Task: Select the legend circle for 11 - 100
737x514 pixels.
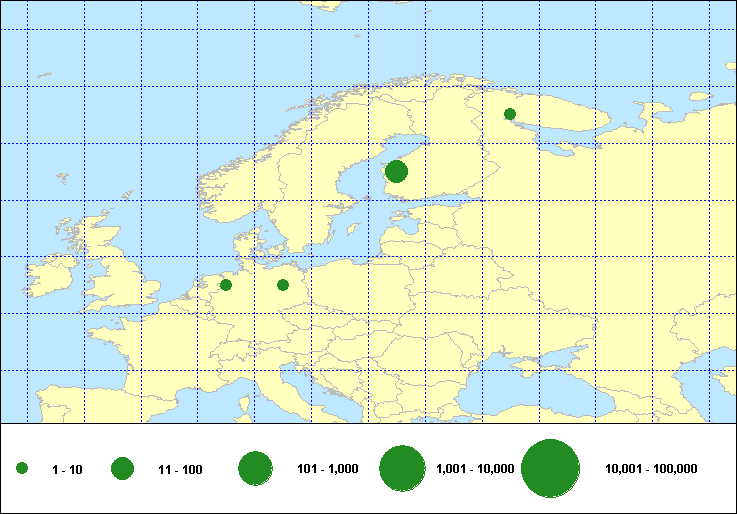Action: [123, 469]
